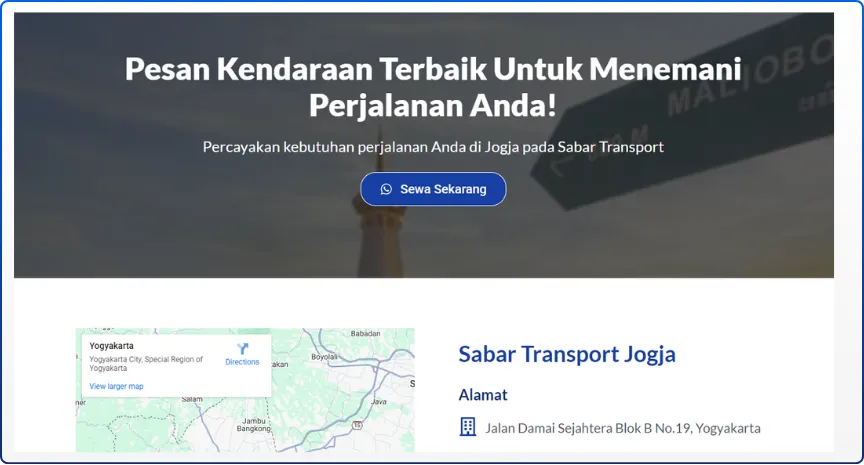Click the WhatsApp icon in Sewa Sekarang button

pyautogui.click(x=386, y=189)
